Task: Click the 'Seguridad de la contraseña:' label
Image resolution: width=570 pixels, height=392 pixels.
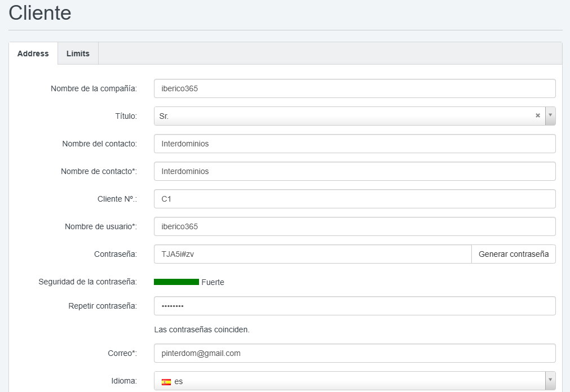Action: point(87,282)
